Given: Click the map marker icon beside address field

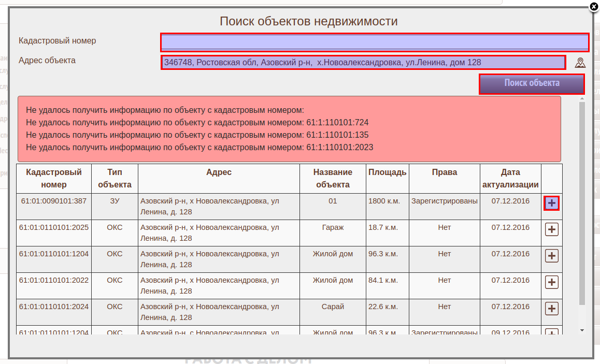Looking at the screenshot, I should (580, 63).
